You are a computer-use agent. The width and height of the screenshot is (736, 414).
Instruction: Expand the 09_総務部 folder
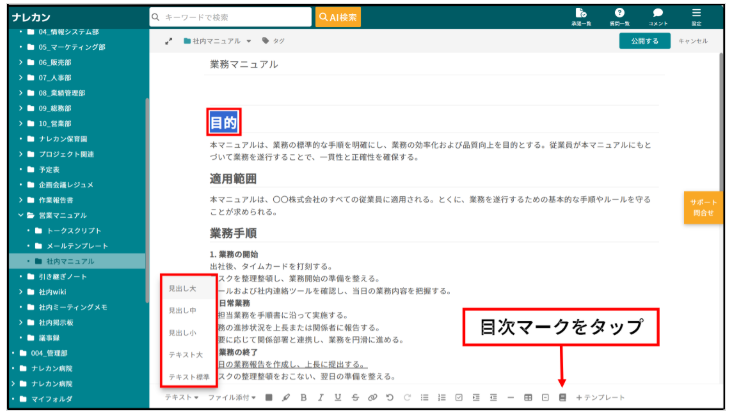(x=21, y=108)
